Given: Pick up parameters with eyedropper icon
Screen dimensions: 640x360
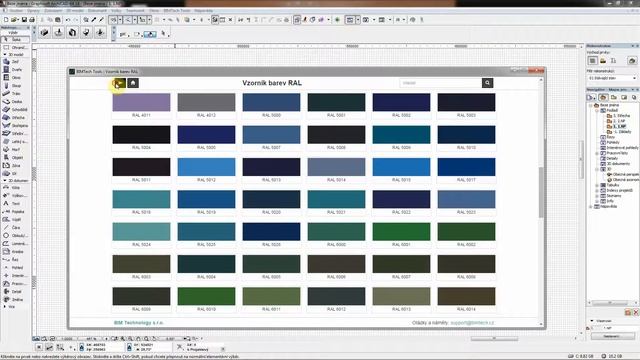Looking at the screenshot, I should (x=94, y=20).
